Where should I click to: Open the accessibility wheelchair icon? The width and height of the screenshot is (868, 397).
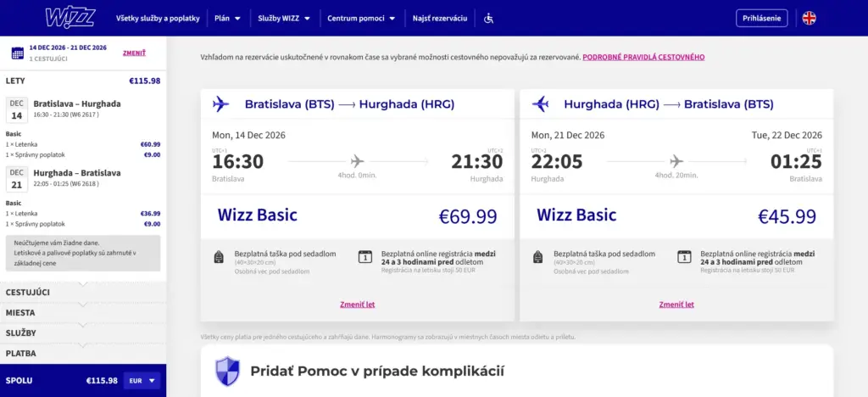(488, 19)
